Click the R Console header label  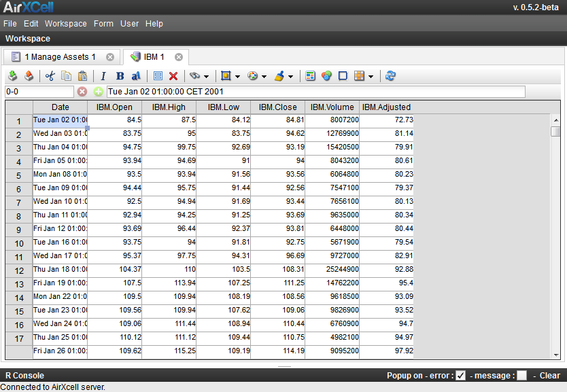24,376
